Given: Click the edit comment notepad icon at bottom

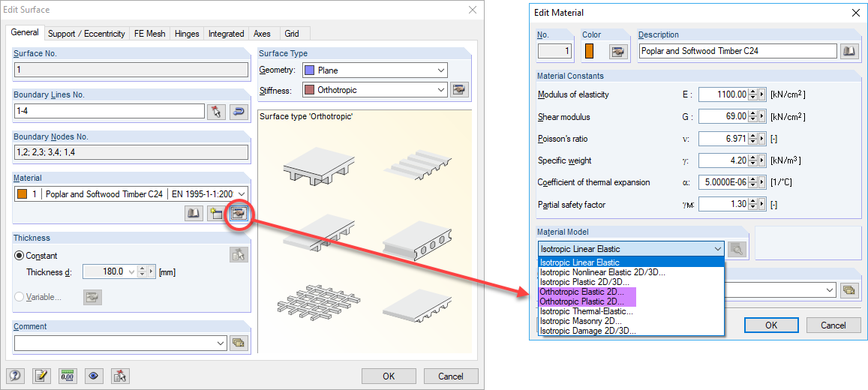Looking at the screenshot, I should [x=41, y=376].
